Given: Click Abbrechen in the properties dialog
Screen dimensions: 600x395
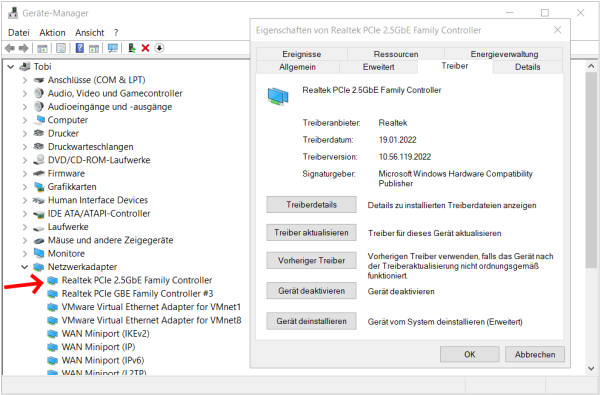Looking at the screenshot, I should click(535, 354).
